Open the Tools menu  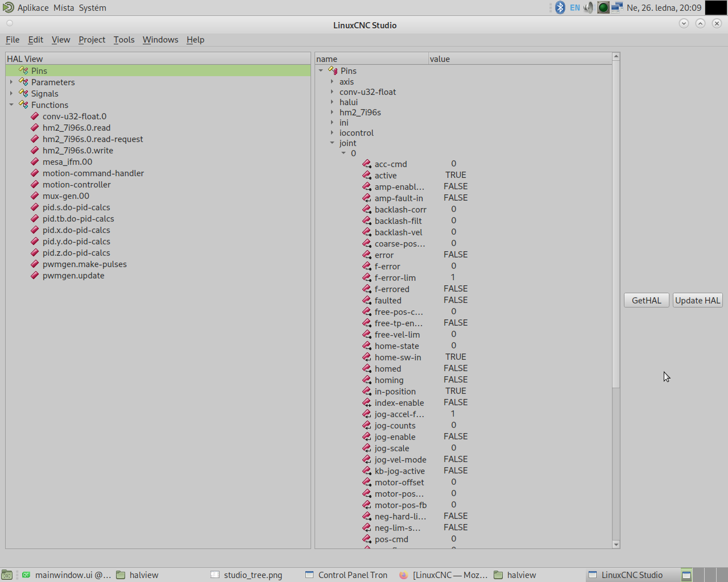[x=124, y=40]
